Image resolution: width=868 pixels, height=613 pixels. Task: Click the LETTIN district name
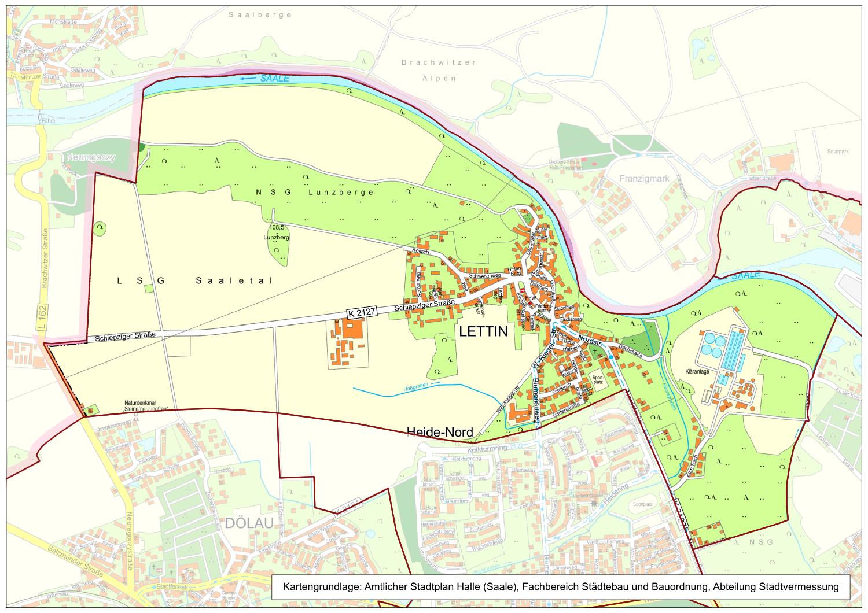[483, 331]
